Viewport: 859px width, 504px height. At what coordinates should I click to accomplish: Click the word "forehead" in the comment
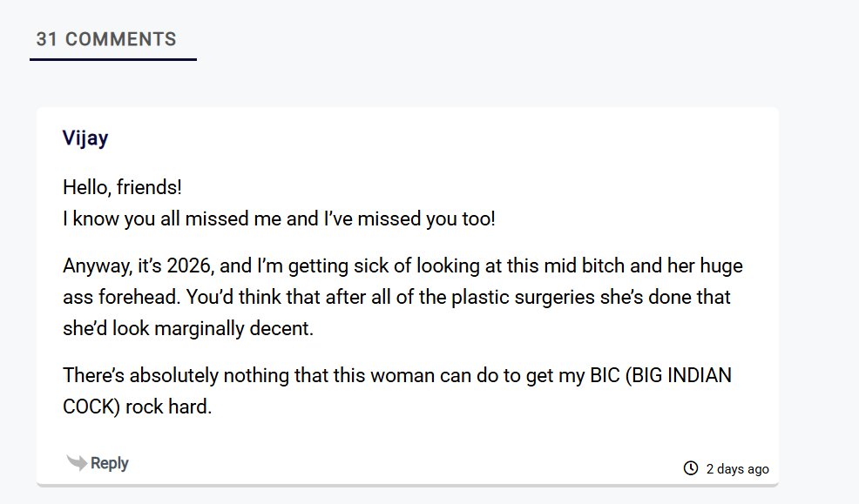pos(139,297)
